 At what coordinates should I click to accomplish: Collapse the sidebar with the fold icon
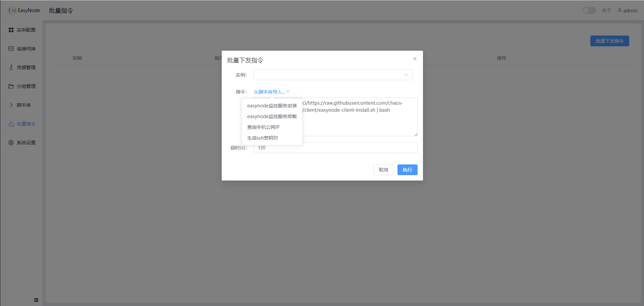(36, 300)
